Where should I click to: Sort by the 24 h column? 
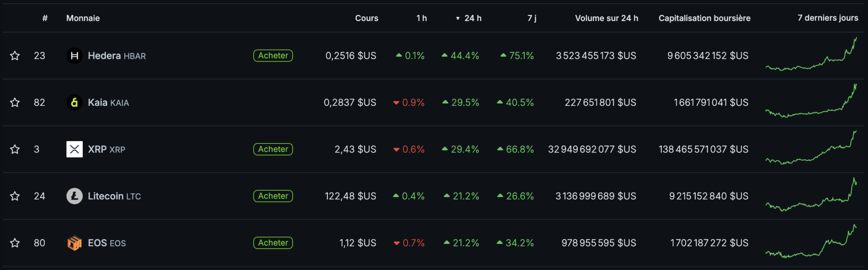coord(472,18)
